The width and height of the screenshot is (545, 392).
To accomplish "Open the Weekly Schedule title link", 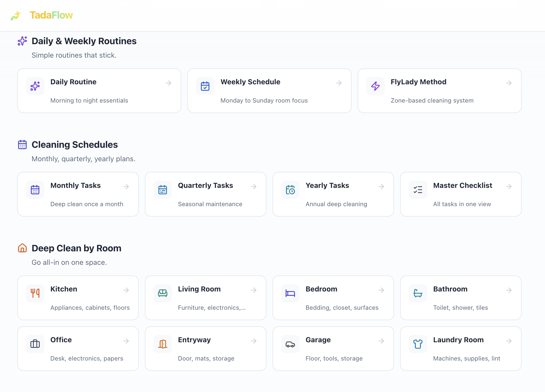I will pos(250,82).
